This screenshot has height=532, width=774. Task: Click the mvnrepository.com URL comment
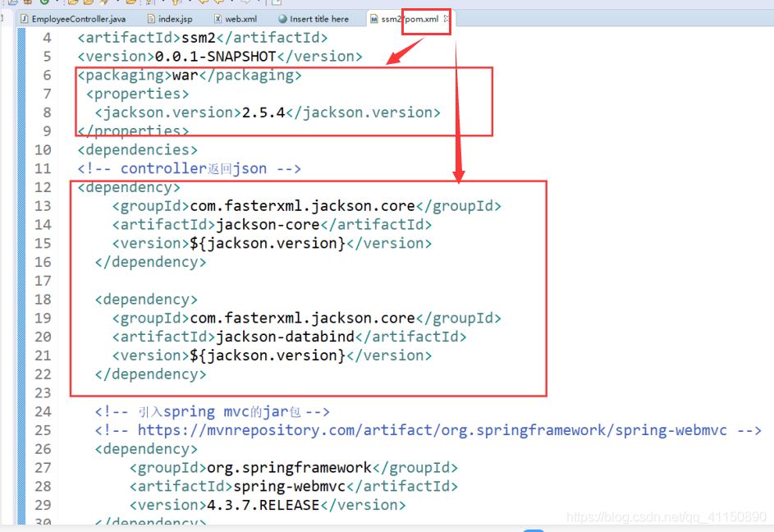(x=428, y=430)
